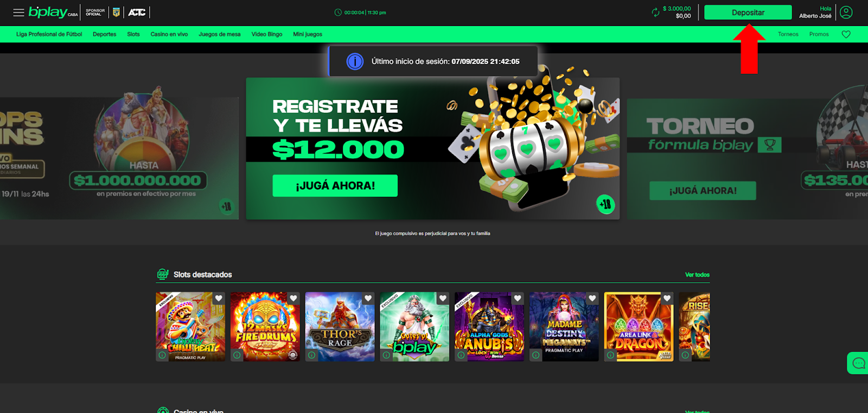
Task: Click the info icon on the login notification
Action: (355, 61)
